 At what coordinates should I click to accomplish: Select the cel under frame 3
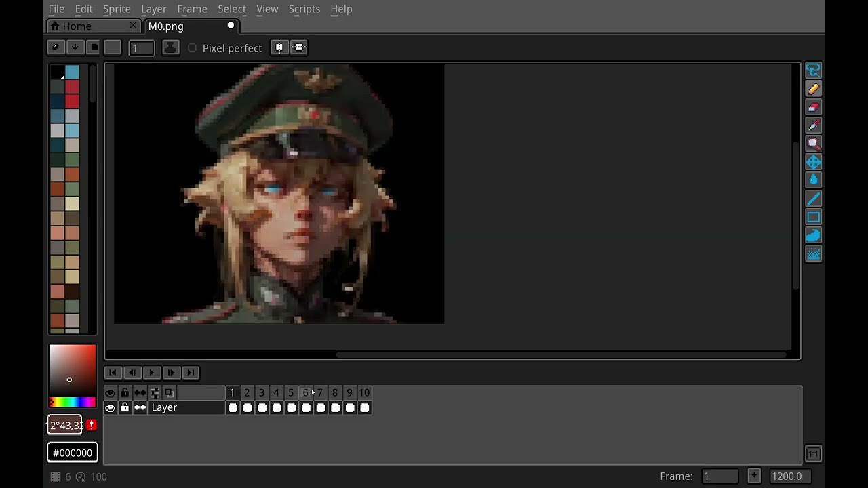click(262, 407)
